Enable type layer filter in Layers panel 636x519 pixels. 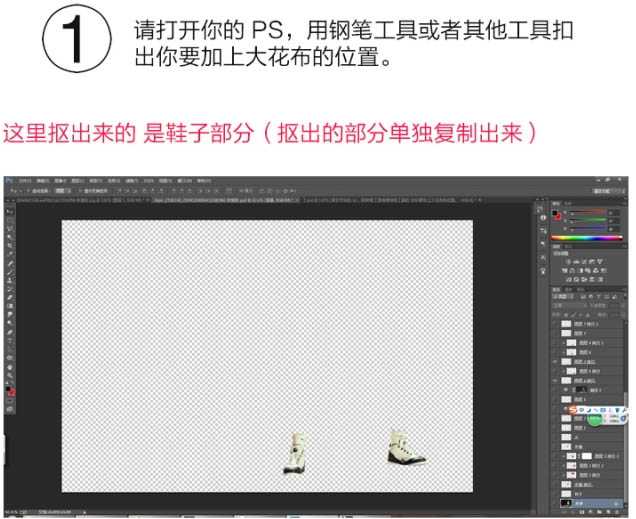pyautogui.click(x=598, y=296)
